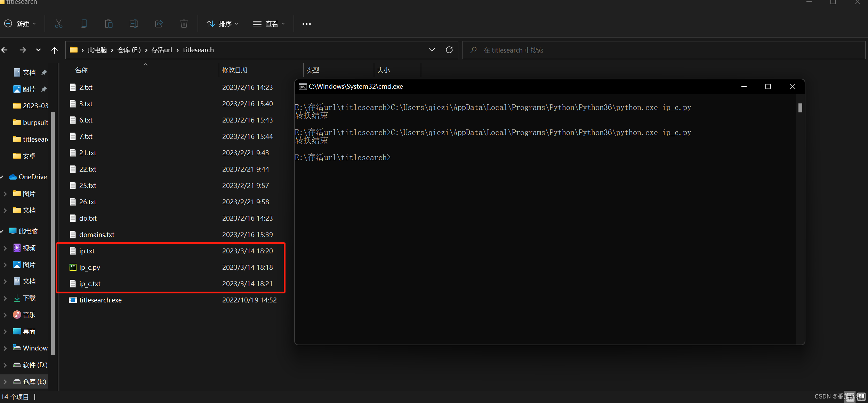Image resolution: width=868 pixels, height=403 pixels.
Task: Expand 音乐 node in sidebar tree
Action: (5, 315)
